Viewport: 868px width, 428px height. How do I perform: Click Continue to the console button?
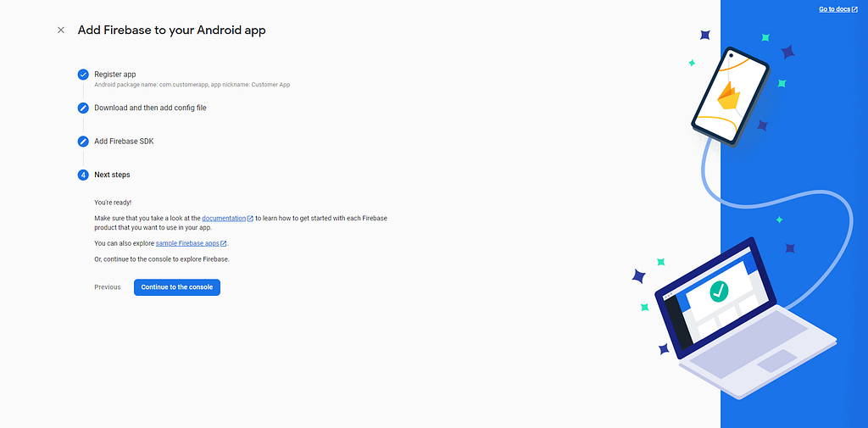[177, 287]
